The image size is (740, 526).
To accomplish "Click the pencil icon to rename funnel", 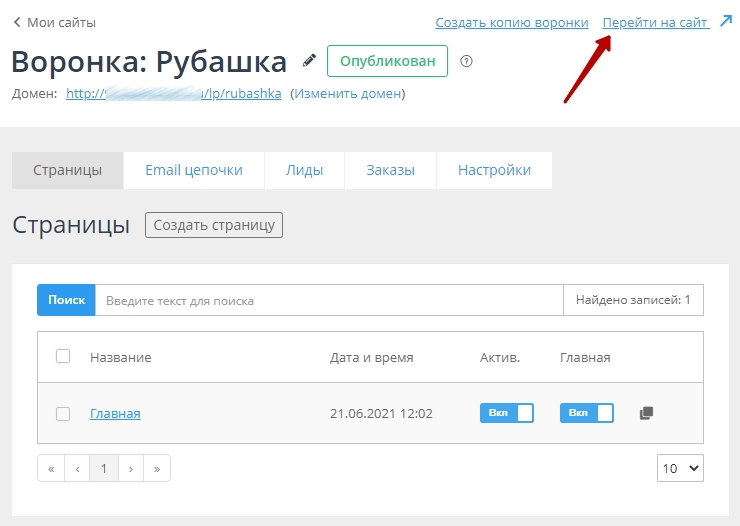I will point(309,61).
